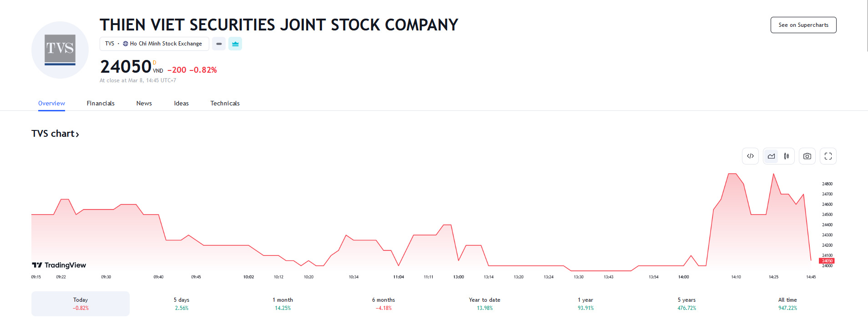Screen dimensions: 868x329
Task: Click the blue crown badge icon
Action: (235, 44)
